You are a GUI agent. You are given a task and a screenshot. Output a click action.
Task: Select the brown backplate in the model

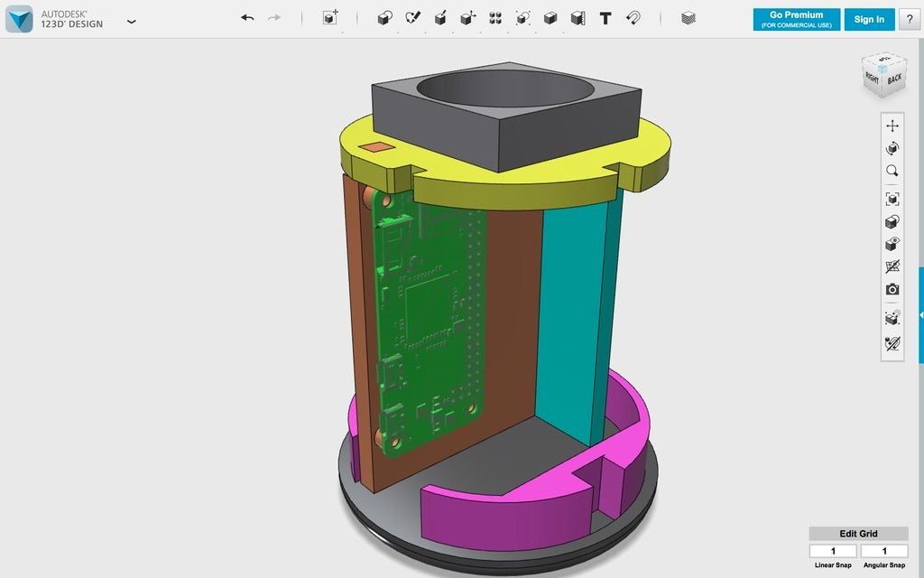pyautogui.click(x=510, y=319)
